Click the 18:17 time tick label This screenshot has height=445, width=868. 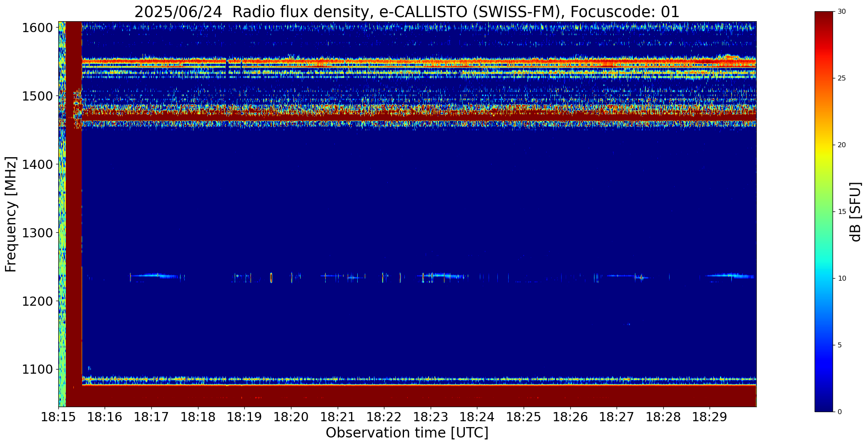[x=152, y=417]
